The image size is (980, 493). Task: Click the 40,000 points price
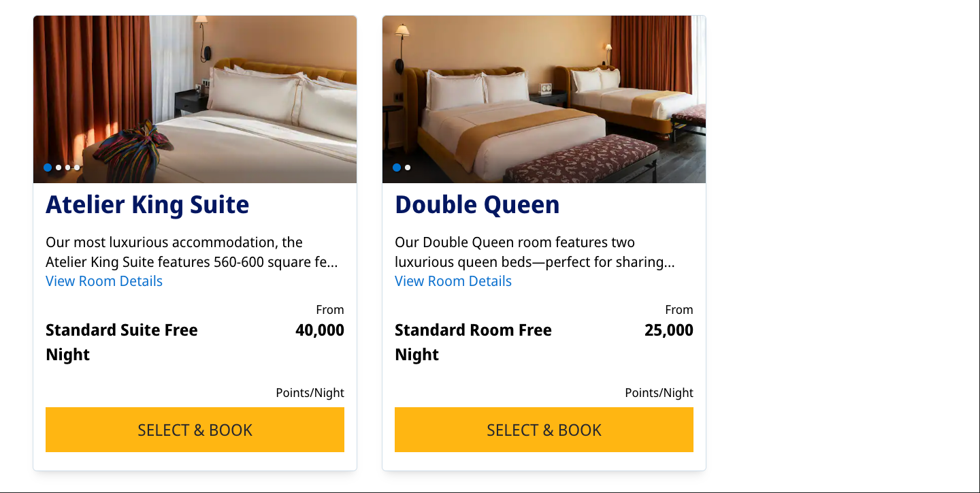[x=320, y=330]
